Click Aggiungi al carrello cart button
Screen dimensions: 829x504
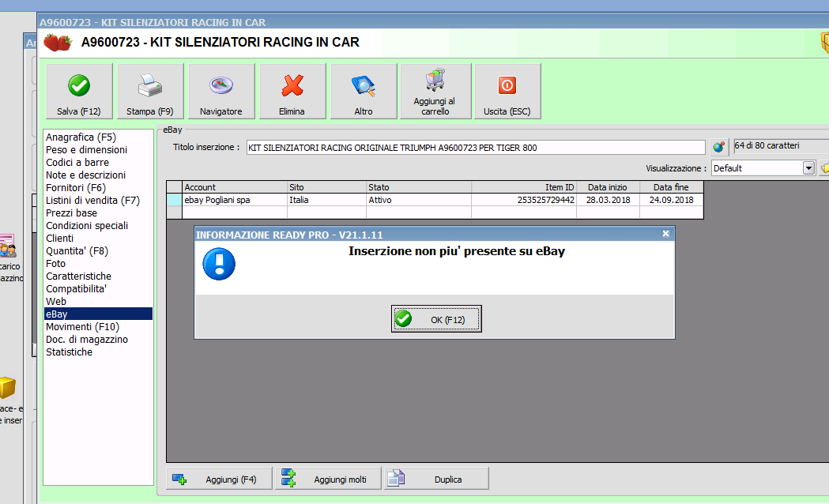point(435,92)
